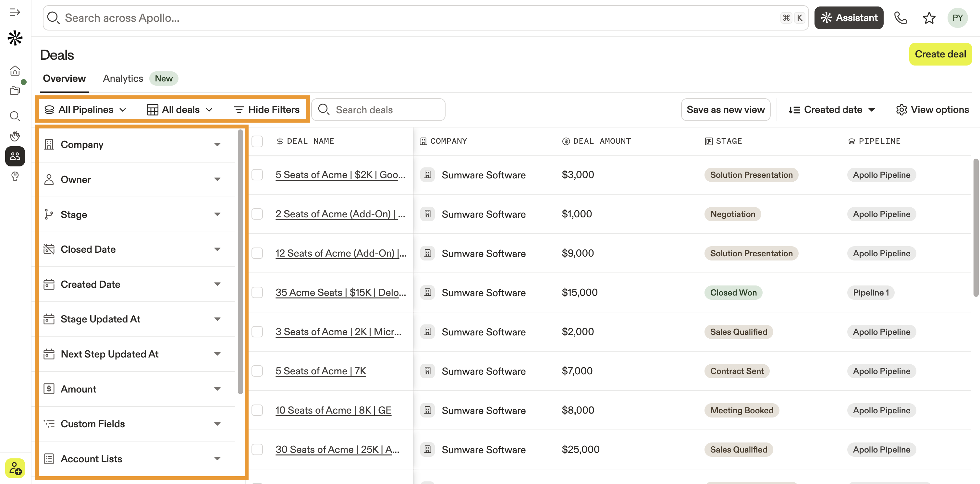Image resolution: width=980 pixels, height=484 pixels.
Task: Click the Create deal button
Action: (x=940, y=54)
